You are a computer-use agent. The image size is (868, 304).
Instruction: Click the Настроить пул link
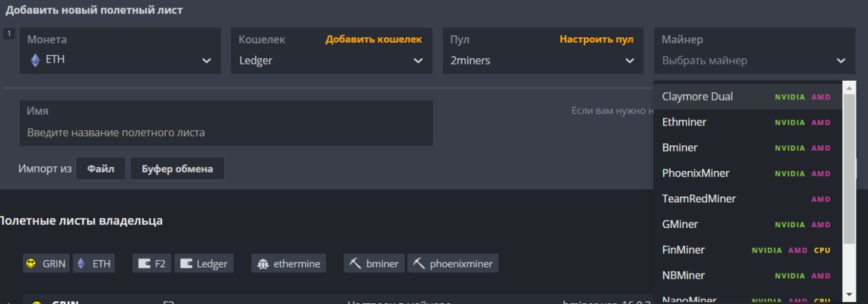click(x=597, y=39)
